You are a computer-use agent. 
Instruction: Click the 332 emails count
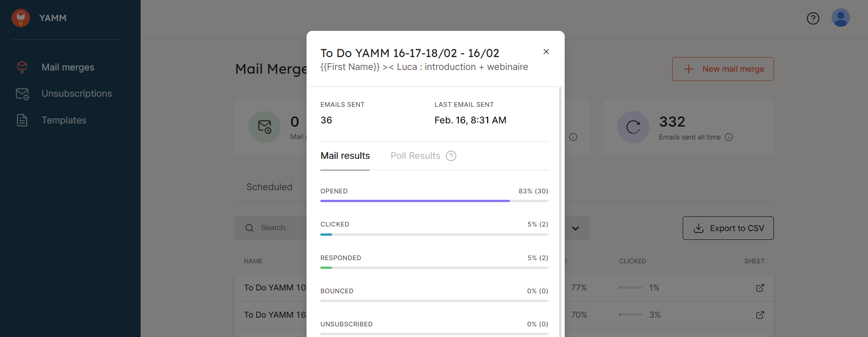[672, 122]
